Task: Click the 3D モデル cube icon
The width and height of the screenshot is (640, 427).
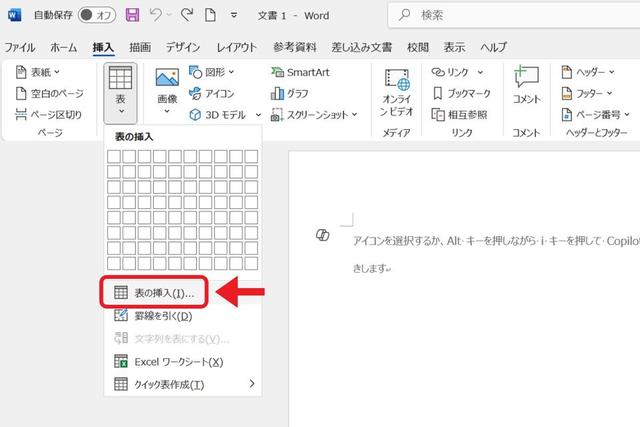Action: click(195, 115)
